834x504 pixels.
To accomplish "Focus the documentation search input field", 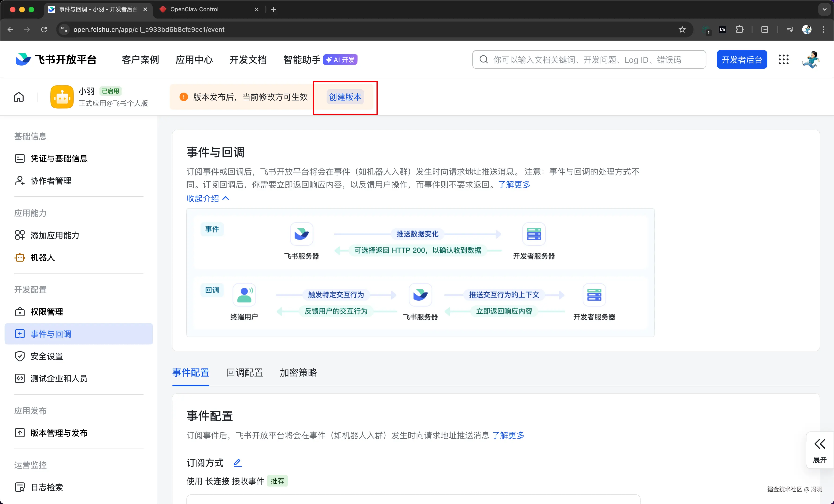I will click(589, 59).
